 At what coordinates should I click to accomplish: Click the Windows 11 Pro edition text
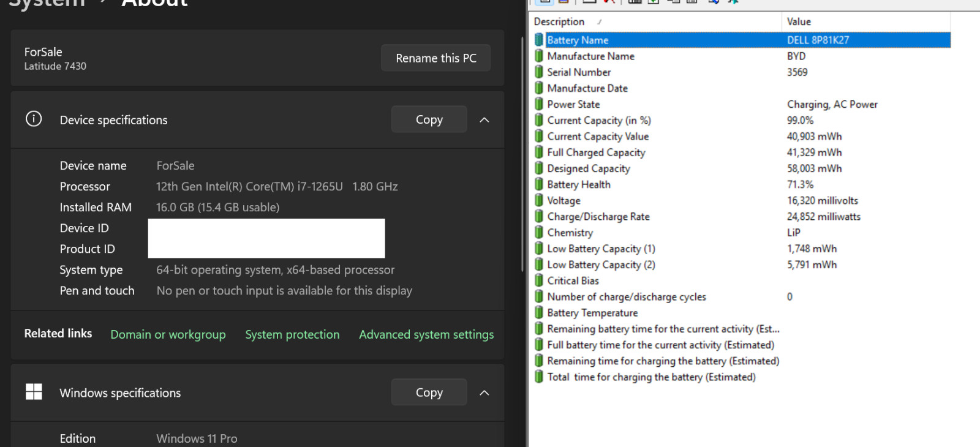tap(197, 438)
